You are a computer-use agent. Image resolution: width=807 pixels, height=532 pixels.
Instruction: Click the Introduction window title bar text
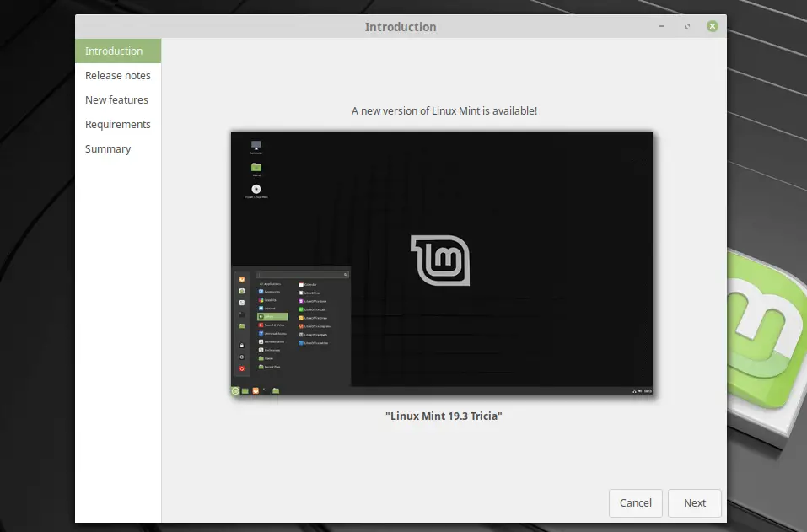click(x=401, y=27)
